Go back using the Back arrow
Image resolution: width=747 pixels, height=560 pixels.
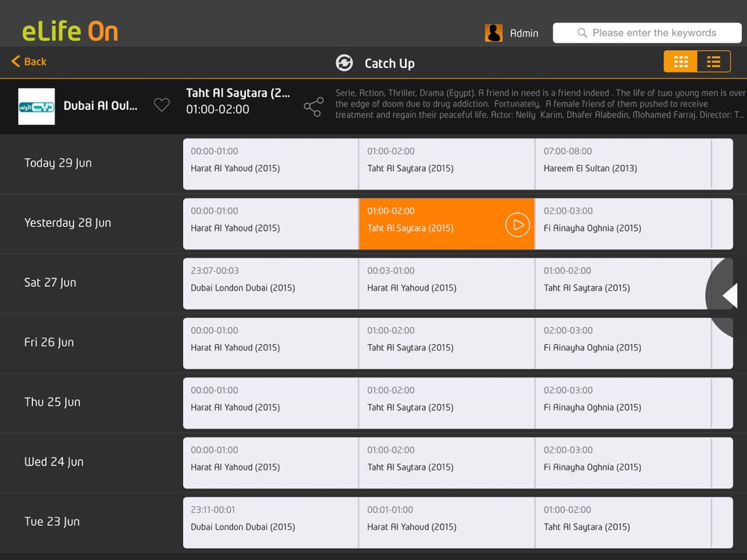tap(28, 61)
